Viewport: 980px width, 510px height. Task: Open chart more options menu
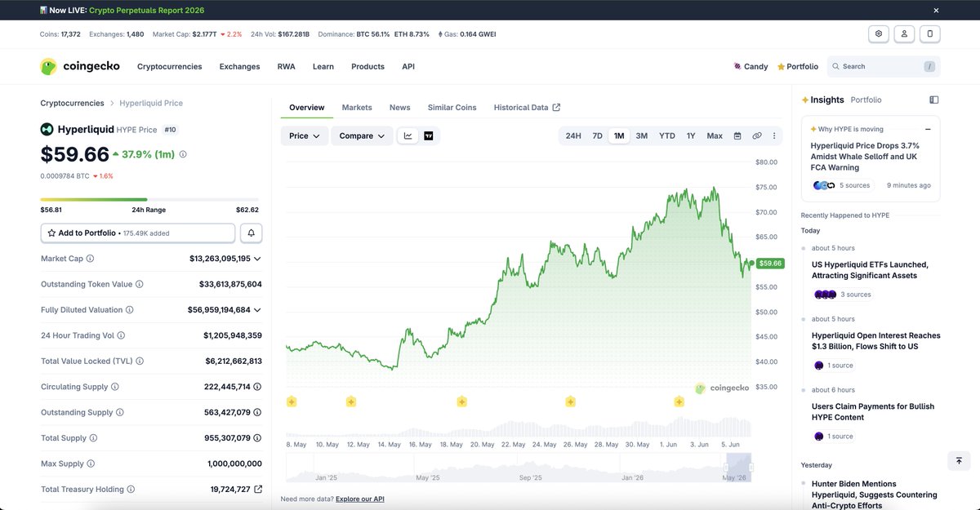774,135
